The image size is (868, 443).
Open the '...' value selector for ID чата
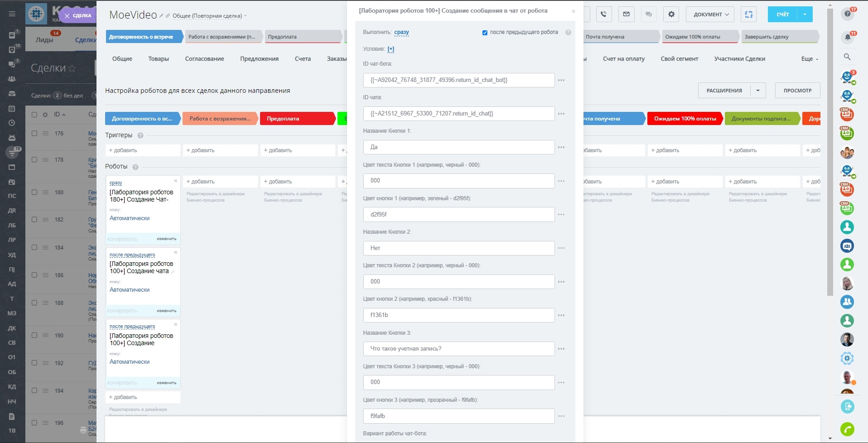pyautogui.click(x=561, y=114)
